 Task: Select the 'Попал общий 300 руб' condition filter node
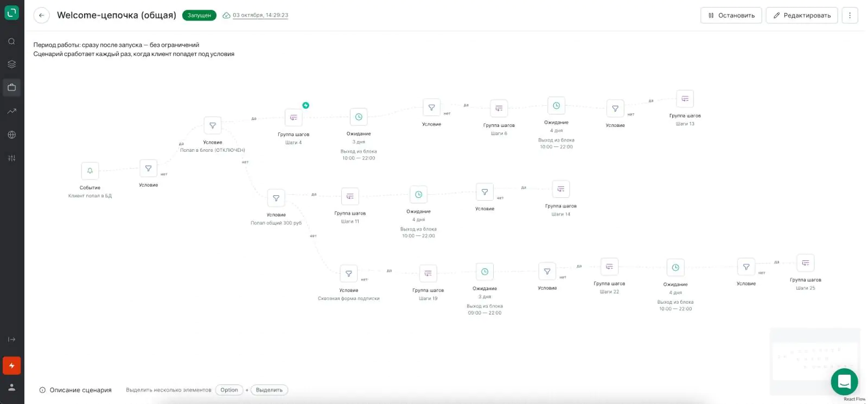click(x=276, y=198)
